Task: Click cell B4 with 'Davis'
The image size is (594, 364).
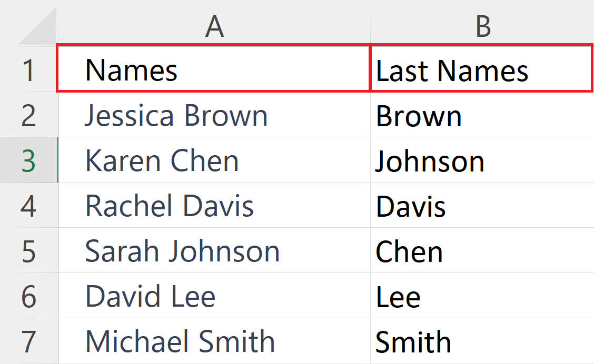Action: pyautogui.click(x=482, y=205)
